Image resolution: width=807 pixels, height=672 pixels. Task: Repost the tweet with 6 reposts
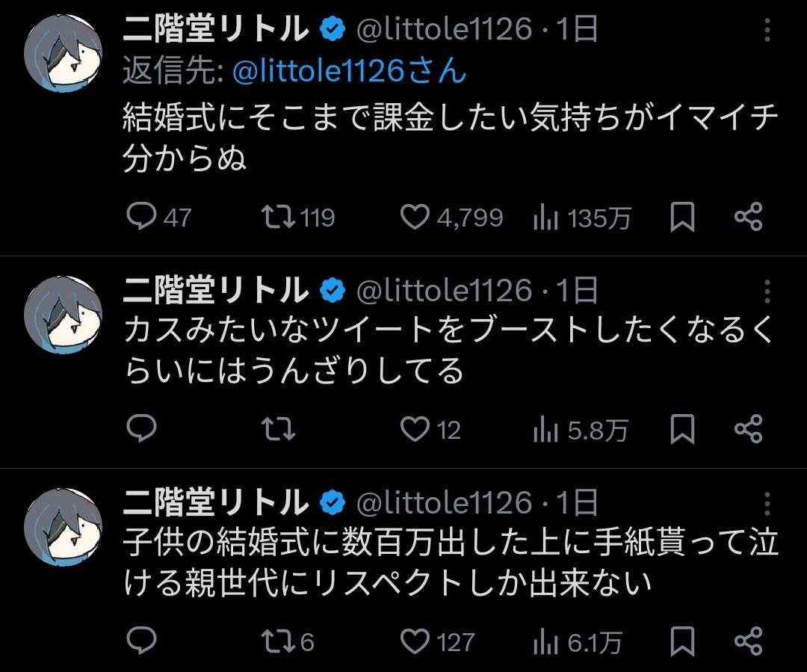coord(277,641)
